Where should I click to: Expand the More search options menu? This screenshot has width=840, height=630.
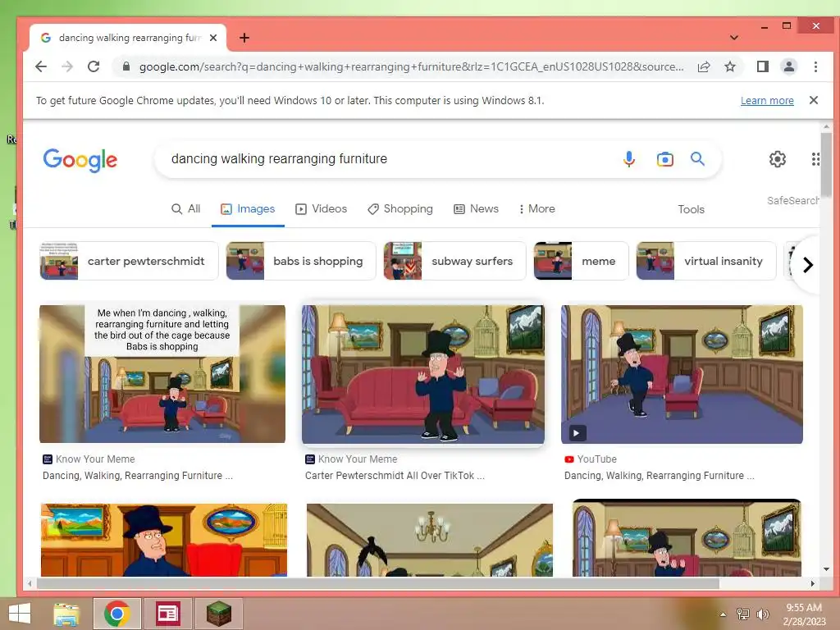tap(536, 209)
